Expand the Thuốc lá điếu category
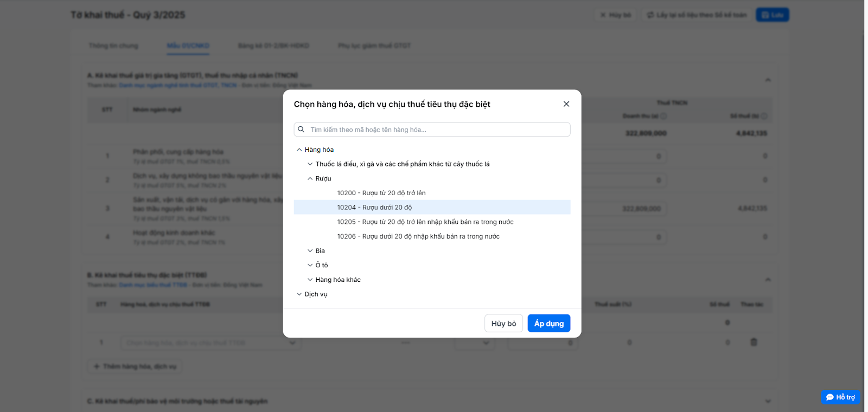Screen dimensions: 868x412 pyautogui.click(x=310, y=164)
